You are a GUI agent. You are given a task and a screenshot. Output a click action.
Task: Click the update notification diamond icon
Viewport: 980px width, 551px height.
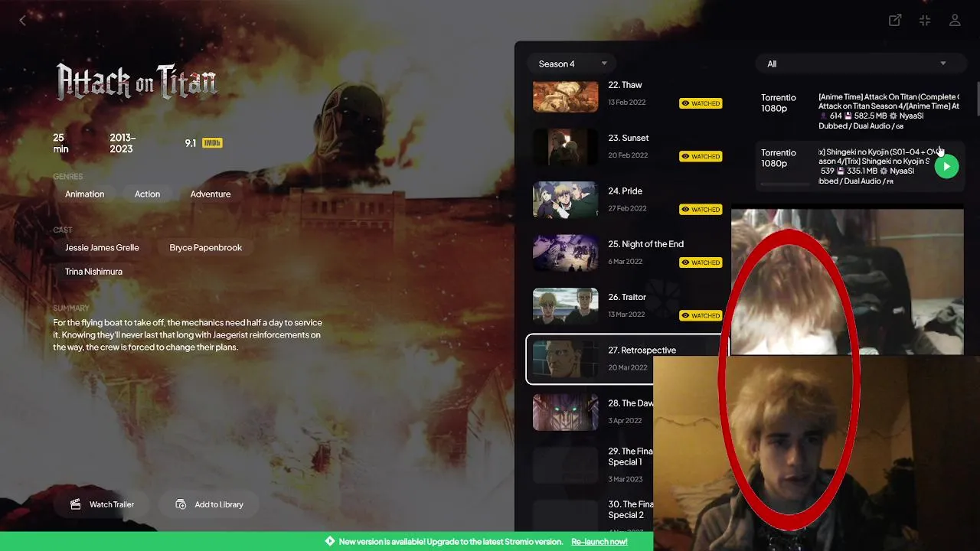[330, 541]
